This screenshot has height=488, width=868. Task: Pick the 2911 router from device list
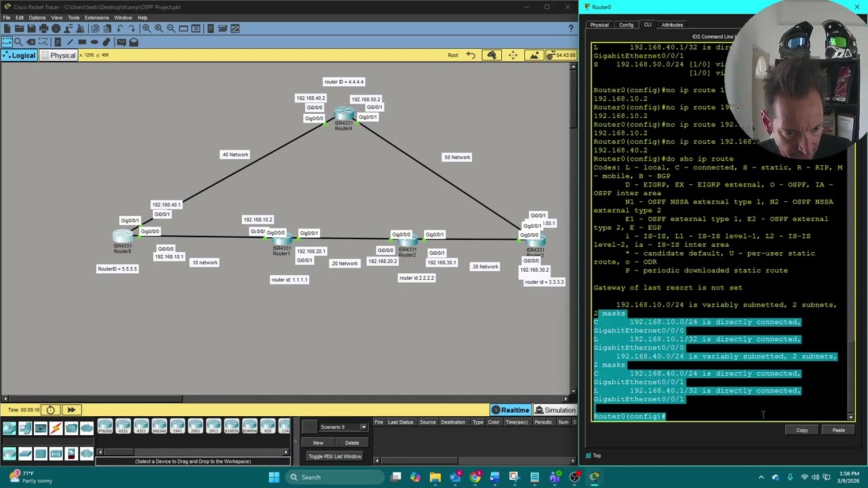pyautogui.click(x=213, y=427)
